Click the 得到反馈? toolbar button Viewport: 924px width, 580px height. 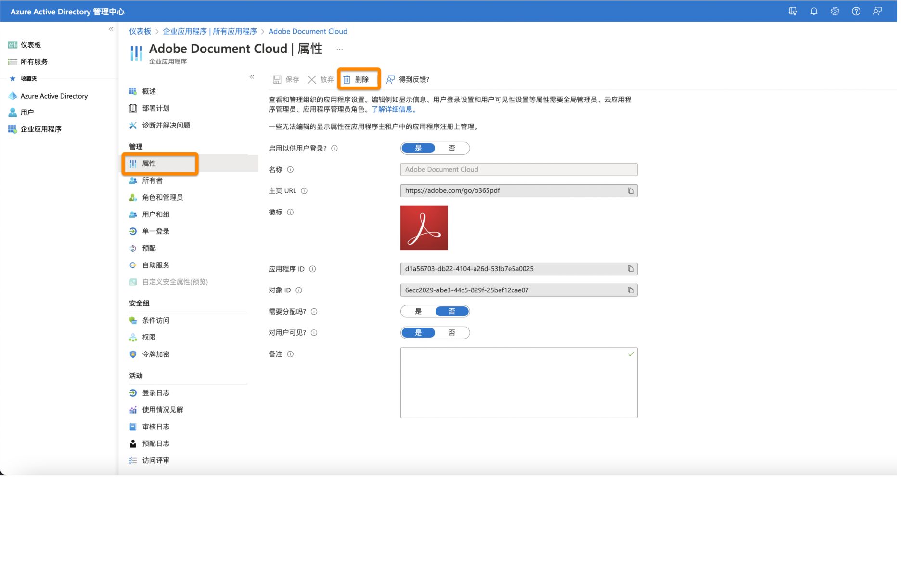(408, 79)
